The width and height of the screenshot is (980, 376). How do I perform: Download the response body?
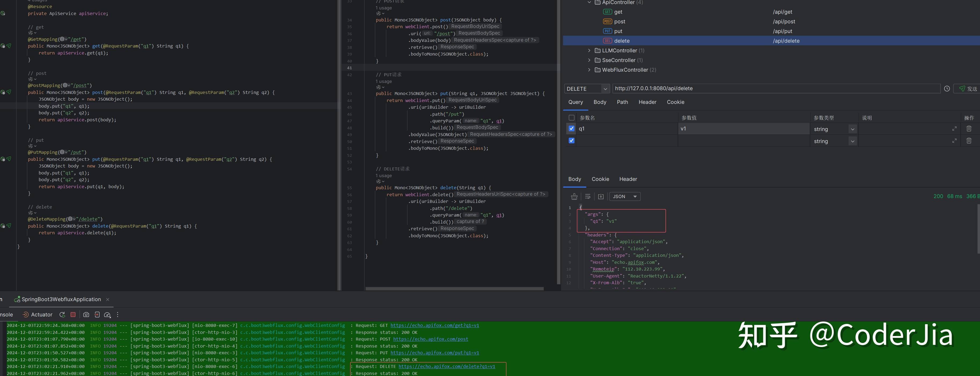(601, 196)
